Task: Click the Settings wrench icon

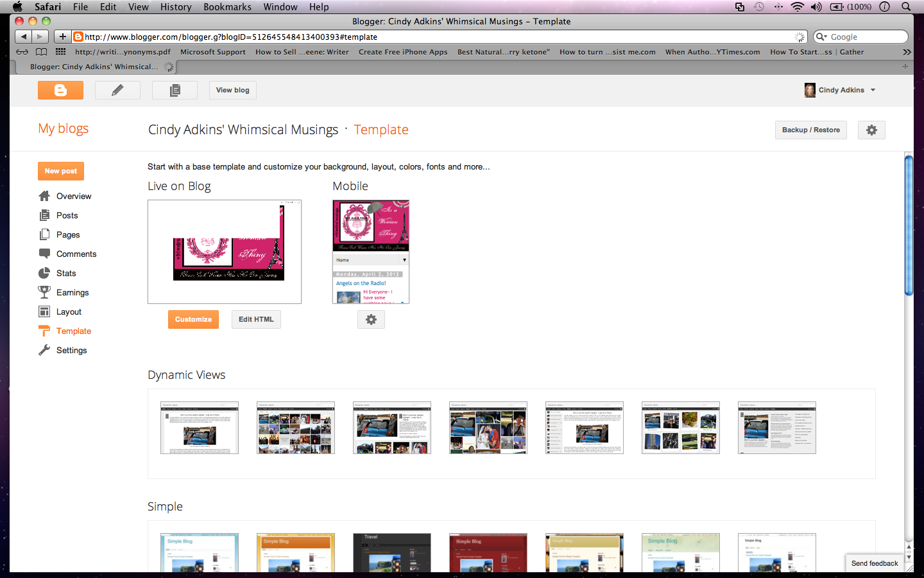Action: click(x=44, y=350)
